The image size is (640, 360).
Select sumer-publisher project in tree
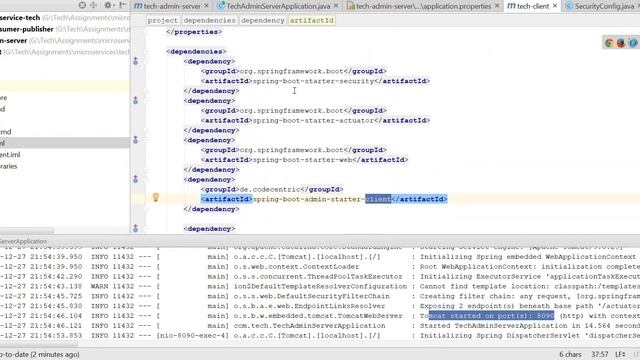(x=65, y=29)
